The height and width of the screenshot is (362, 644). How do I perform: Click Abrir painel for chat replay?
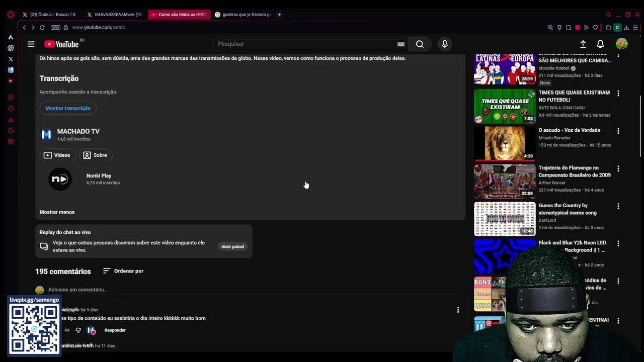232,247
